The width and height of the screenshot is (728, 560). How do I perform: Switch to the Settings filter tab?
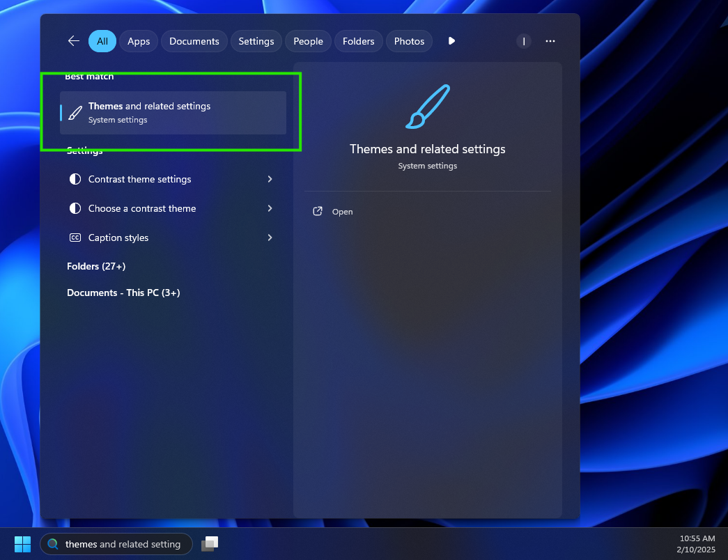(256, 41)
